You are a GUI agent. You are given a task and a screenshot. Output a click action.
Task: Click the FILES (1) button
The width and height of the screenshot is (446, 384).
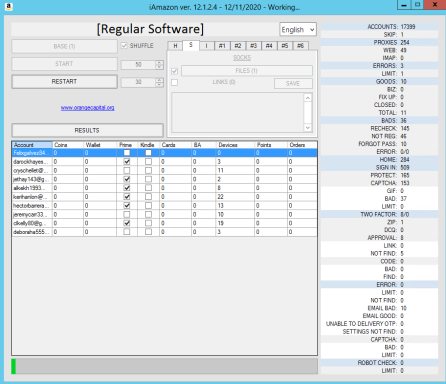tap(247, 71)
